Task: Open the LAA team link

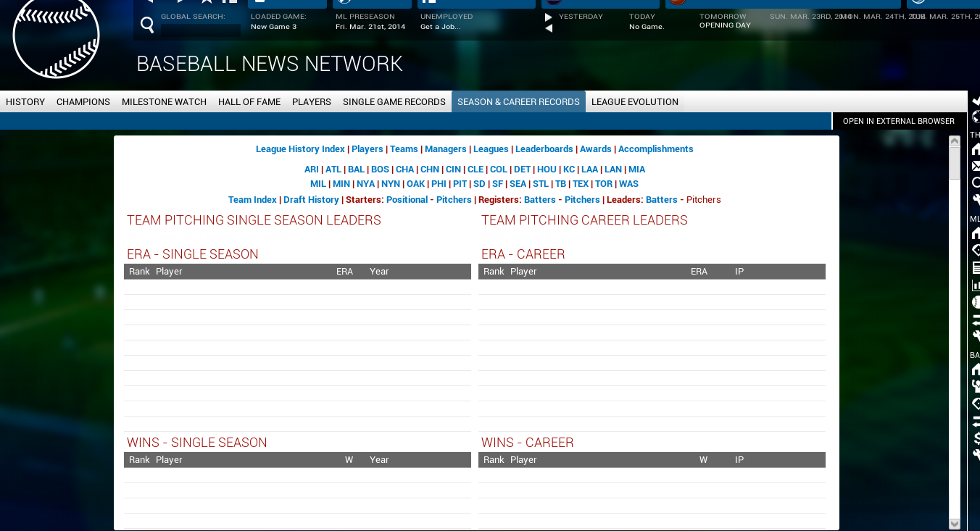Action: point(590,170)
